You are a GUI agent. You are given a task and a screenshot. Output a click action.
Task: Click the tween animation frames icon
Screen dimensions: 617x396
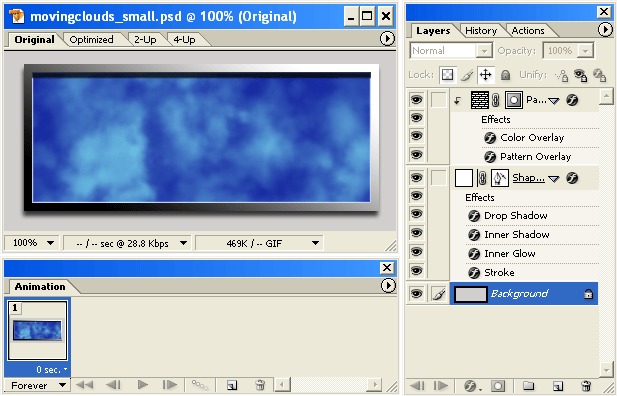(200, 385)
